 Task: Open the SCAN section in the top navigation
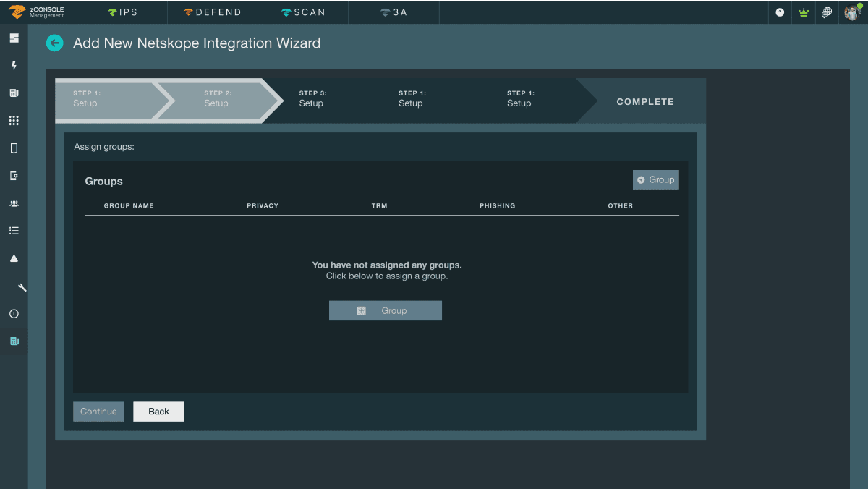pyautogui.click(x=302, y=12)
